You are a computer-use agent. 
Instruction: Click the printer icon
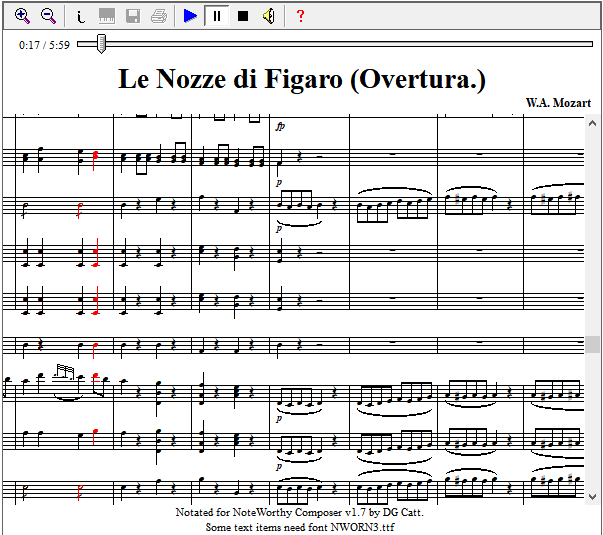point(159,16)
